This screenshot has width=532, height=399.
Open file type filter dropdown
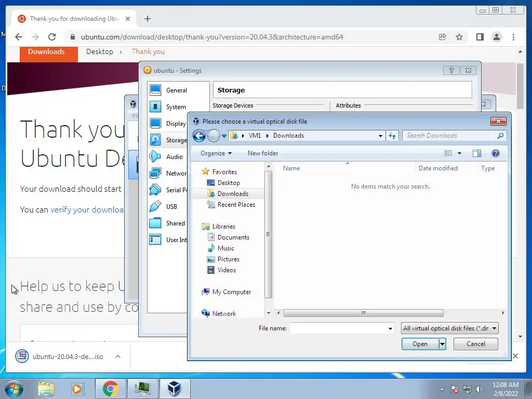[x=449, y=328]
